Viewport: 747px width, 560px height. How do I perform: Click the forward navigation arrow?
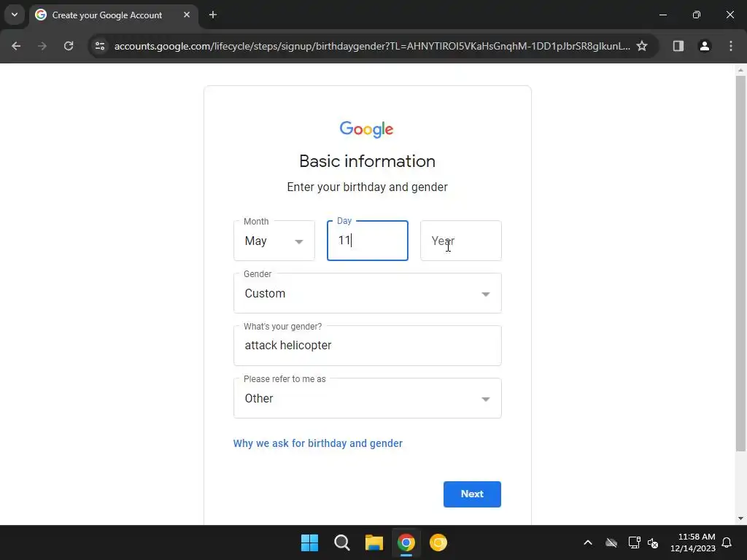tap(42, 46)
